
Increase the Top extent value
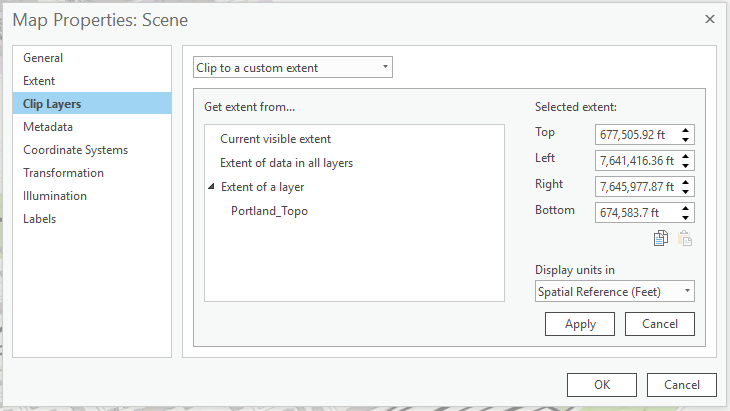pos(686,130)
